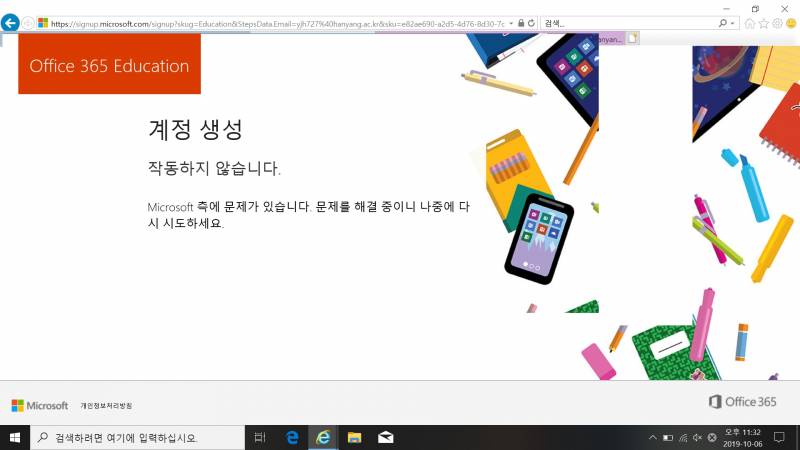Minimize the Internet Explorer window
This screenshot has width=800, height=450.
(x=727, y=9)
